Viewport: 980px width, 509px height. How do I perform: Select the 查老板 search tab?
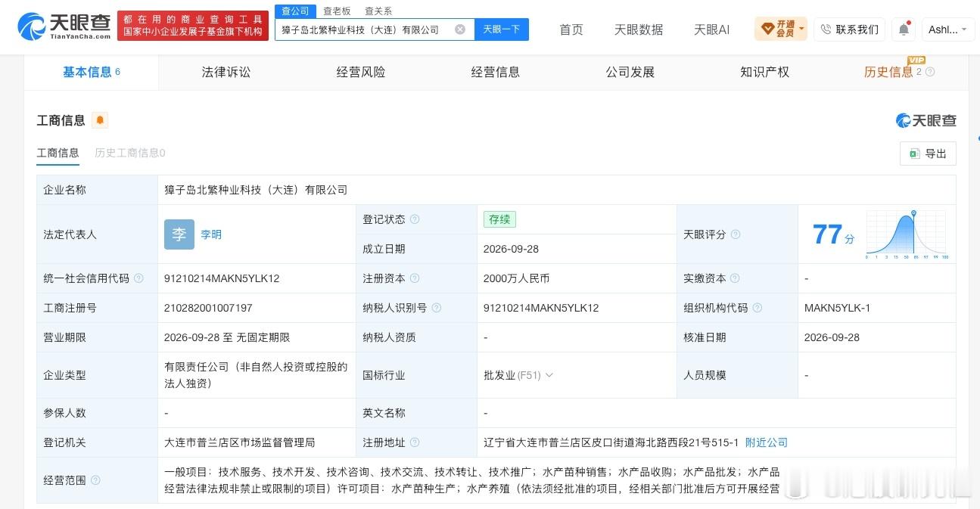337,11
